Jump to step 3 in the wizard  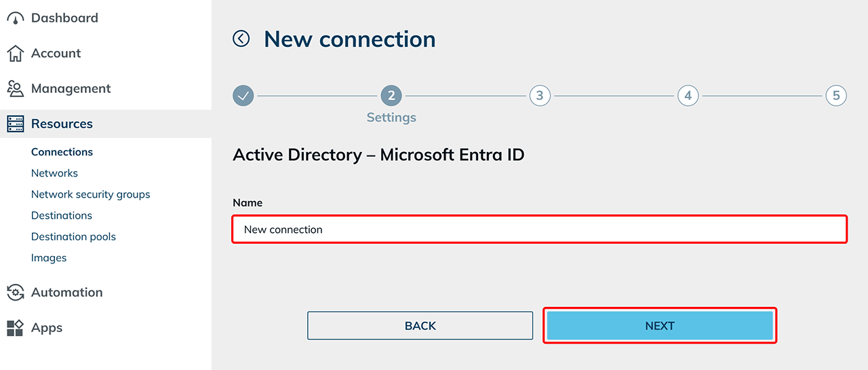(x=540, y=96)
